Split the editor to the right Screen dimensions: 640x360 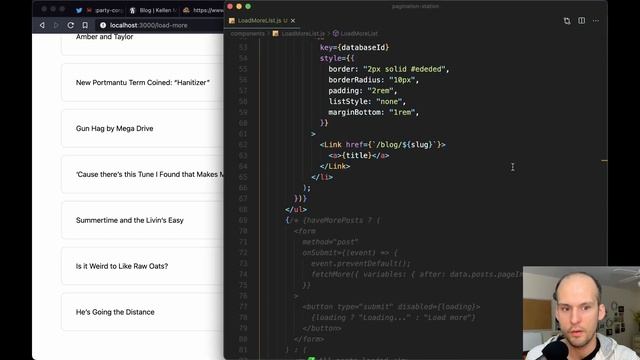[582, 20]
